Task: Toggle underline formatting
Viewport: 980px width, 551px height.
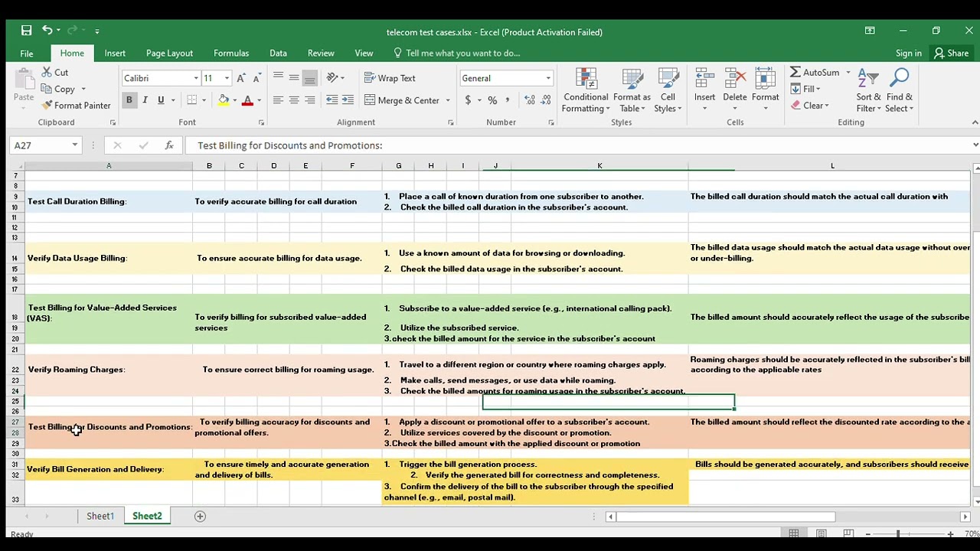Action: tap(161, 100)
